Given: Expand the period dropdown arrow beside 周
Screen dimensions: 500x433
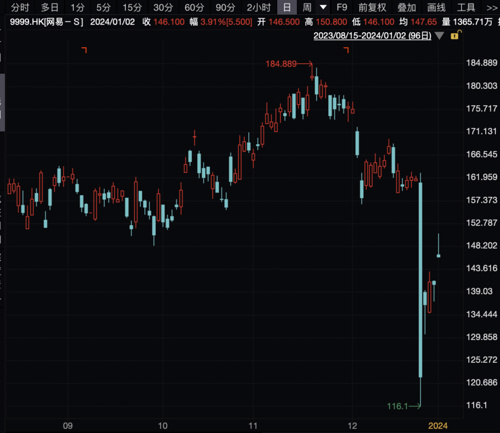Looking at the screenshot, I should pyautogui.click(x=323, y=7).
